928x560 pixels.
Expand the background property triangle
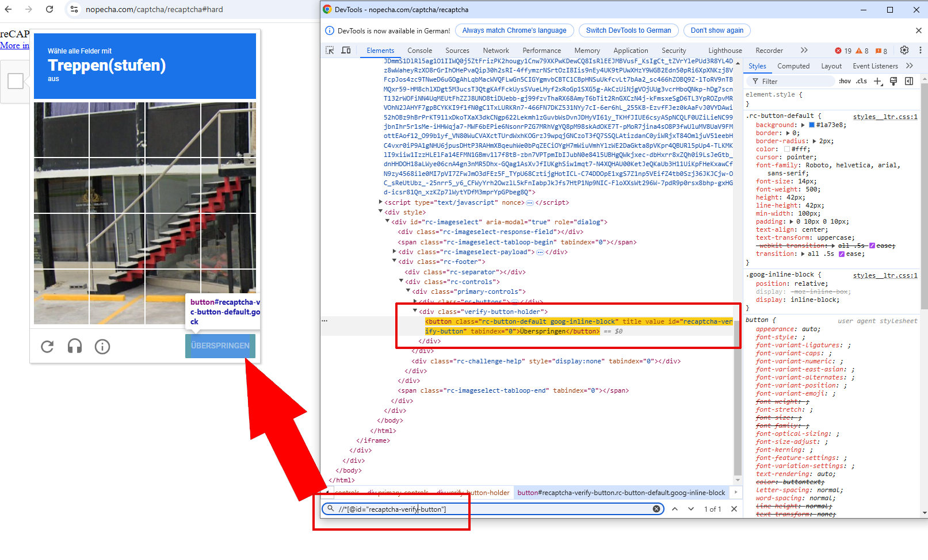[803, 125]
